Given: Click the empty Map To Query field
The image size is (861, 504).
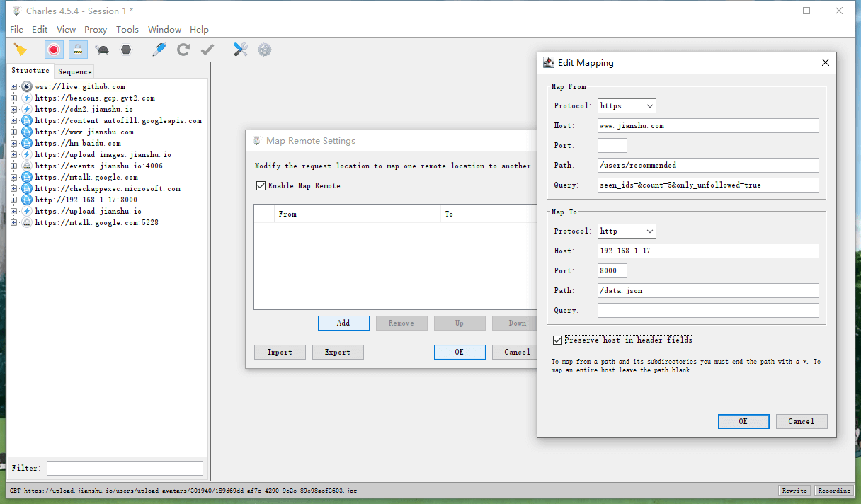Looking at the screenshot, I should click(708, 310).
